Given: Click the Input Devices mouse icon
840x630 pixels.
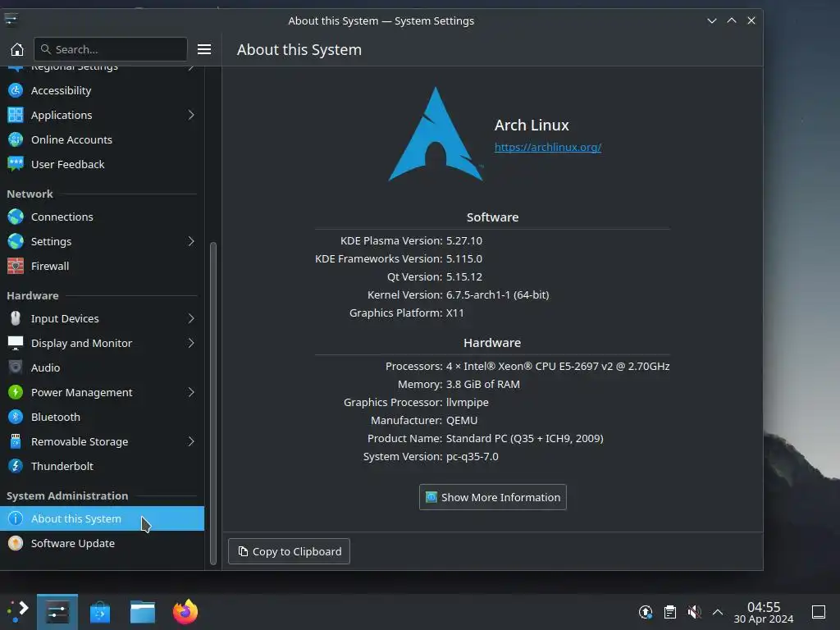Looking at the screenshot, I should tap(16, 319).
